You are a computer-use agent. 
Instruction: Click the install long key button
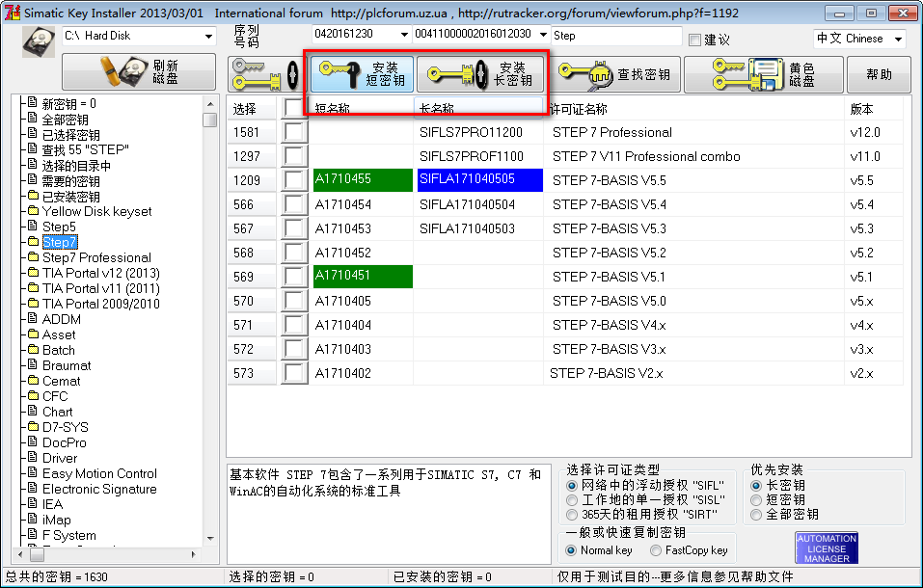click(480, 74)
